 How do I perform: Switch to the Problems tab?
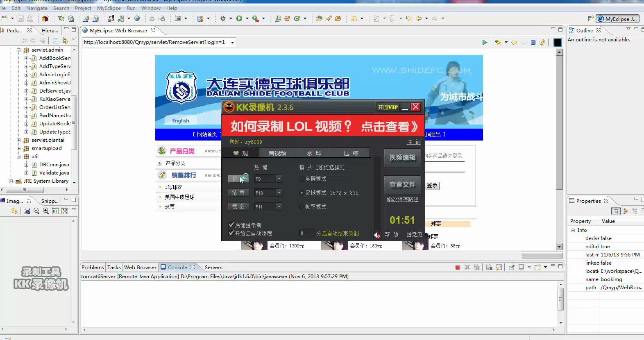pos(93,267)
